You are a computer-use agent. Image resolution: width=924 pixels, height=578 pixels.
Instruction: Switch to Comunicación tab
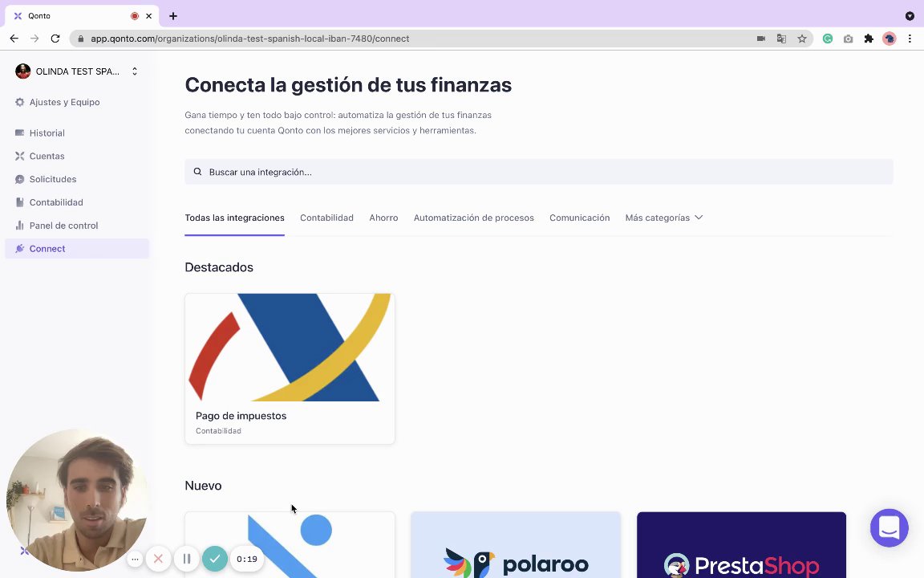[x=579, y=218]
